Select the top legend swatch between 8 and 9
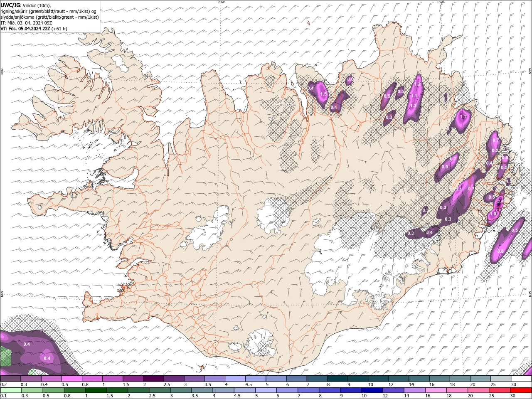This screenshot has height=399, width=532. click(337, 379)
